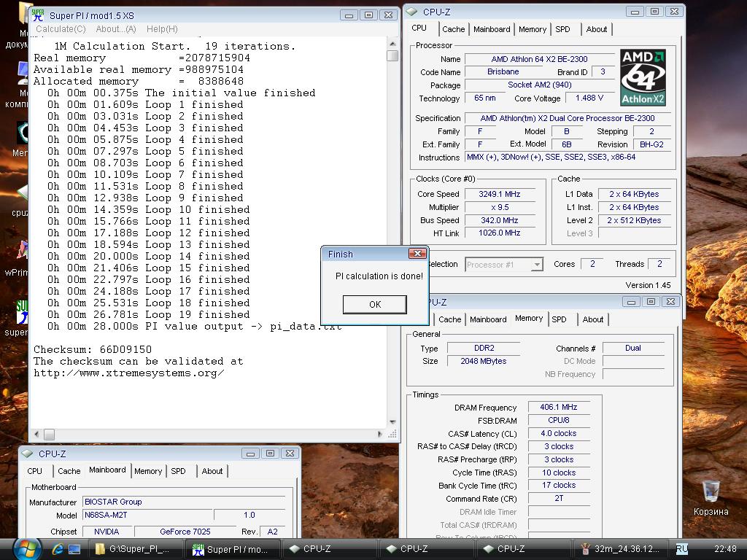Click the Show Desktop quick launch icon

(74, 550)
